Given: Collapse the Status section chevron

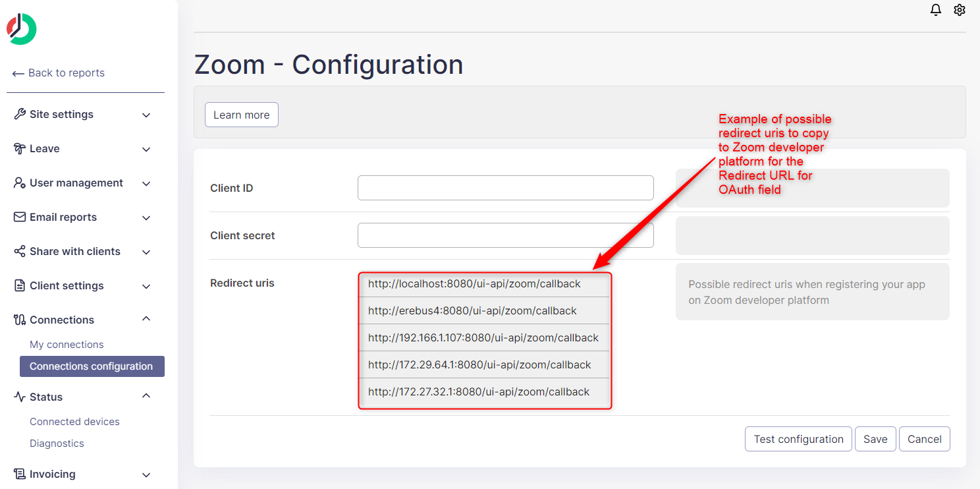Looking at the screenshot, I should tap(146, 396).
